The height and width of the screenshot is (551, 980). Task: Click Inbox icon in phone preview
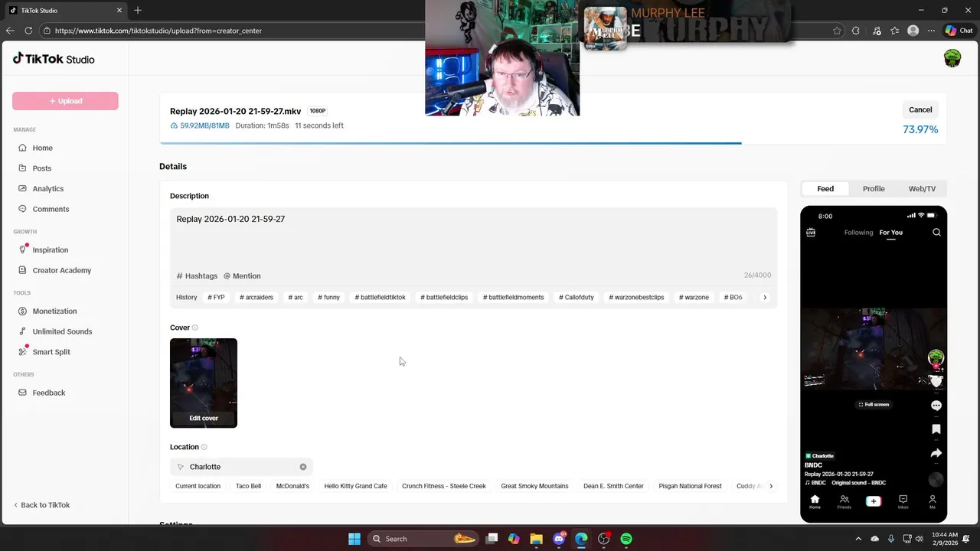click(x=903, y=501)
